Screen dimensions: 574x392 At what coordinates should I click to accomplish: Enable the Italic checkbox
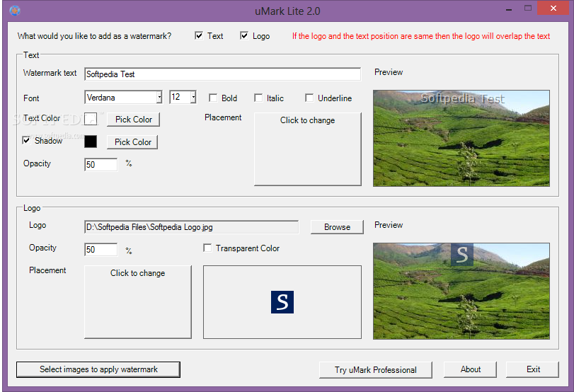(x=258, y=98)
